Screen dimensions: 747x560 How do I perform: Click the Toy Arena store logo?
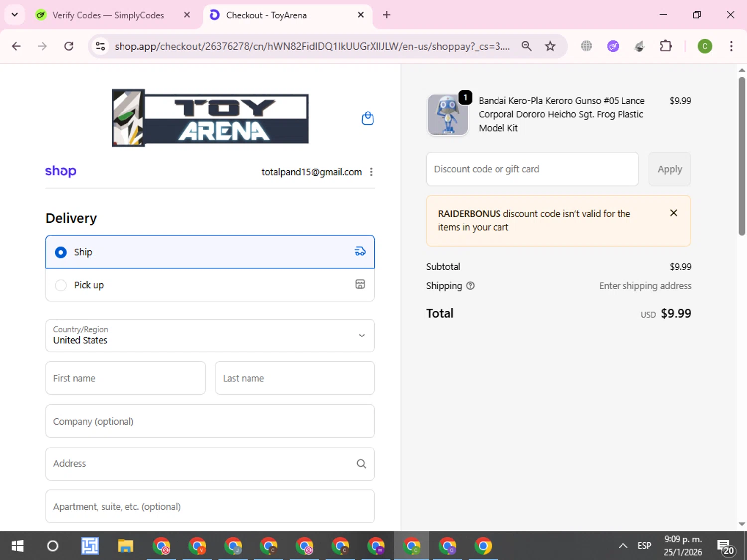click(x=210, y=118)
